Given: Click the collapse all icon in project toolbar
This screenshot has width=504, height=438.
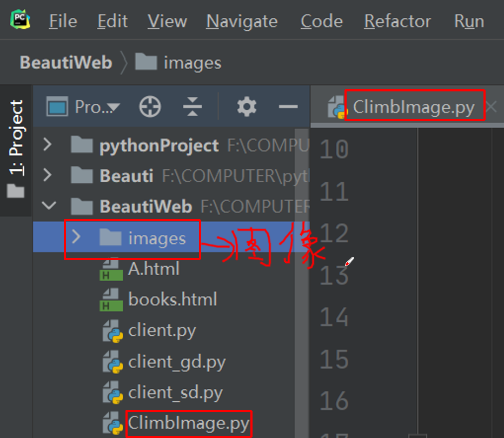Looking at the screenshot, I should coord(192,107).
